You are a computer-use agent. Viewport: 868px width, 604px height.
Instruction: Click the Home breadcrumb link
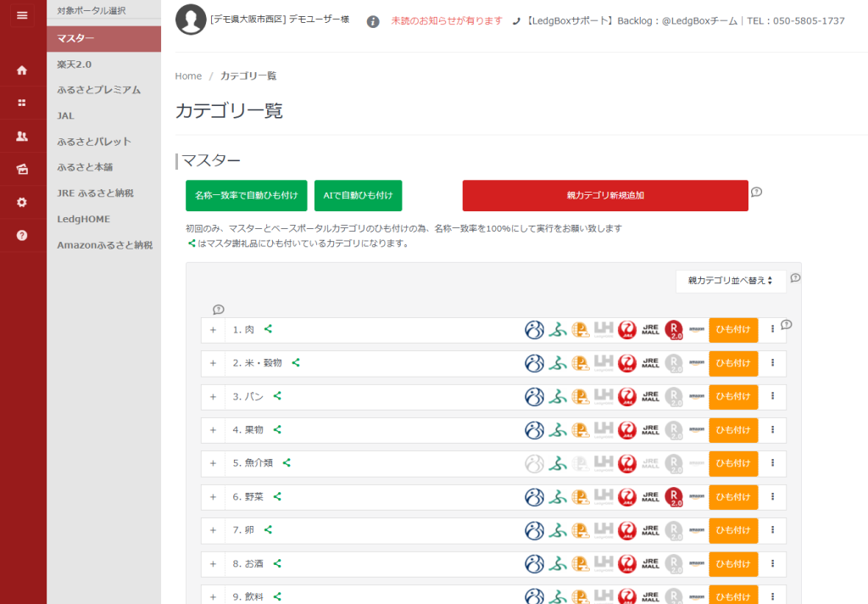[188, 76]
